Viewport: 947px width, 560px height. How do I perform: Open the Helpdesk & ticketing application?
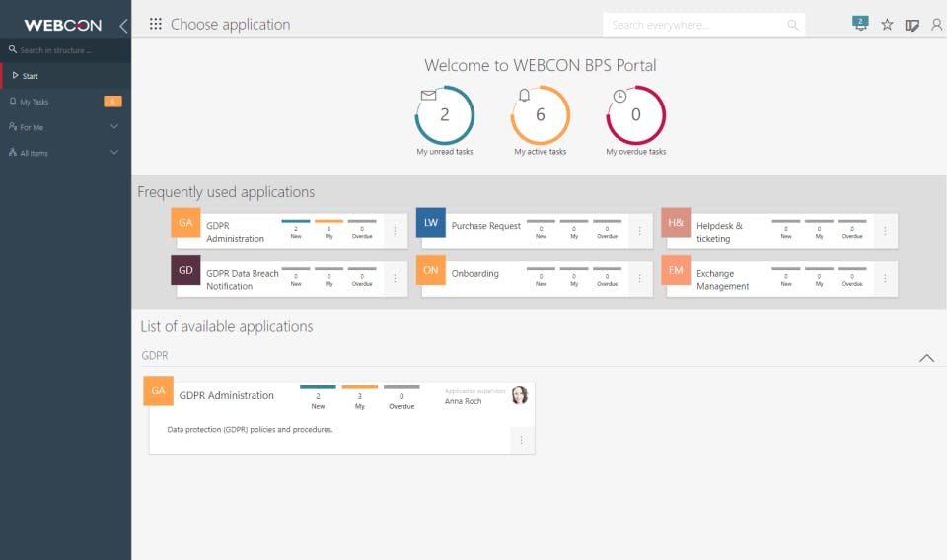pos(719,232)
